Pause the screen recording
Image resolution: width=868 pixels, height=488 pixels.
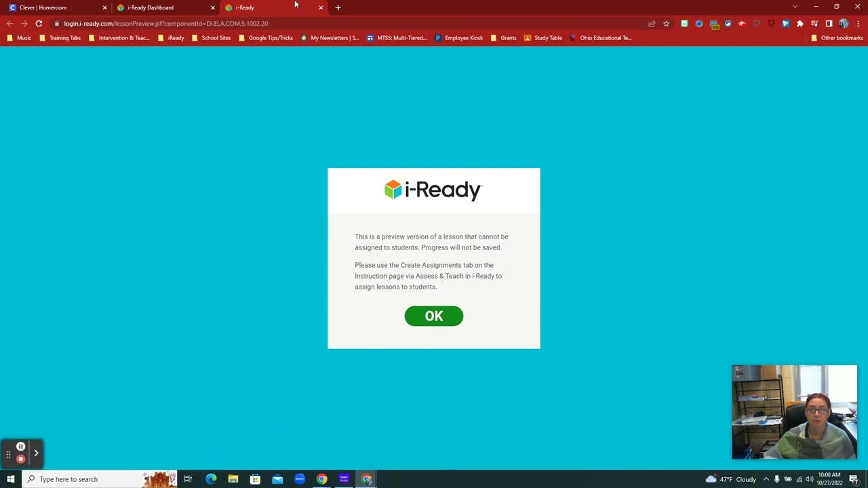coord(20,447)
